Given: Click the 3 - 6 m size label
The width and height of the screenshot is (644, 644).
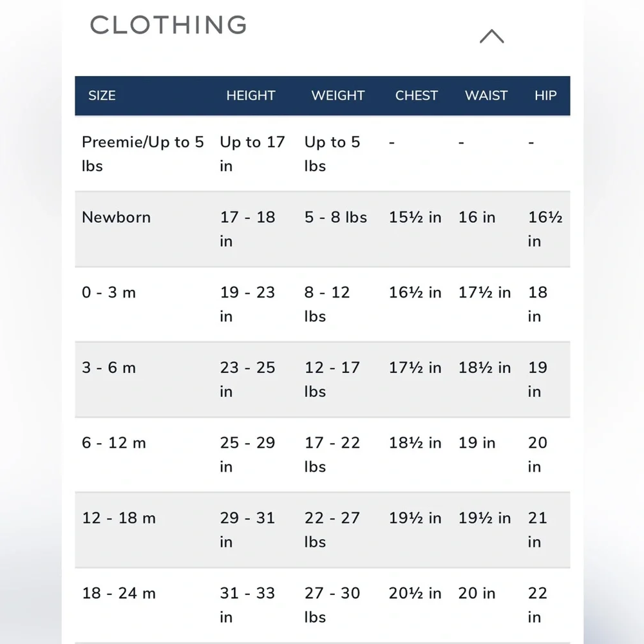Looking at the screenshot, I should (x=109, y=368).
